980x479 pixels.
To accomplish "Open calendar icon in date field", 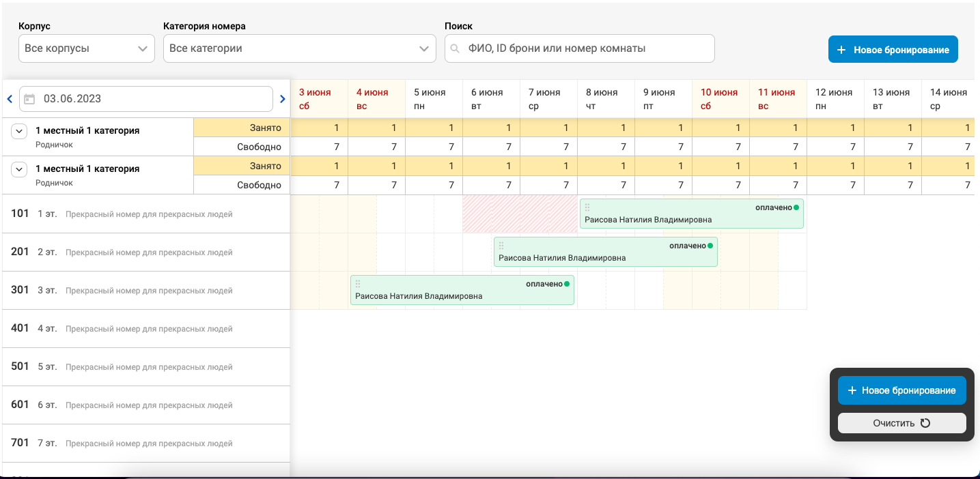I will (29, 99).
